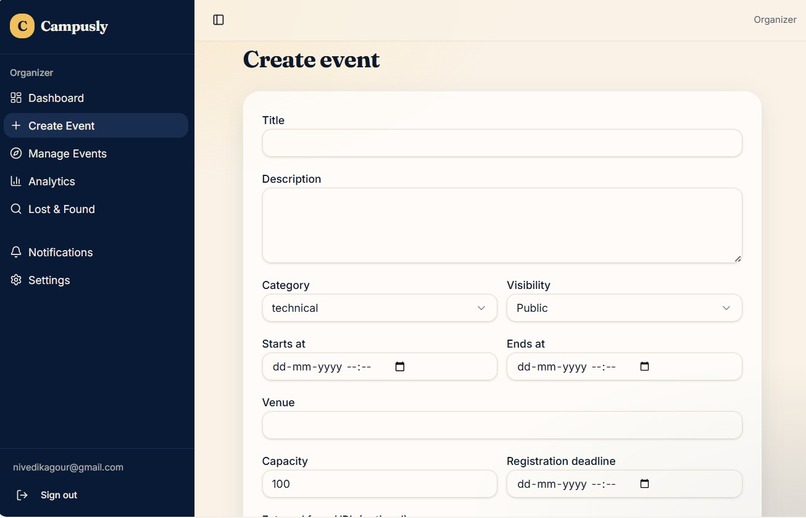Screen dimensions: 806x518
Task: Open Manage Events page
Action: (96, 153)
